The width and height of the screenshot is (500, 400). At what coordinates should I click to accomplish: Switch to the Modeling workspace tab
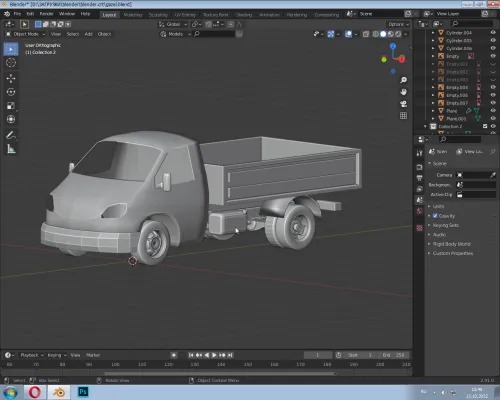[133, 15]
